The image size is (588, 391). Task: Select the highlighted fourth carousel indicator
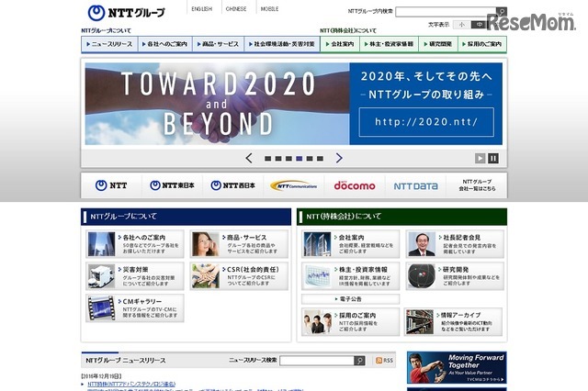pos(300,159)
